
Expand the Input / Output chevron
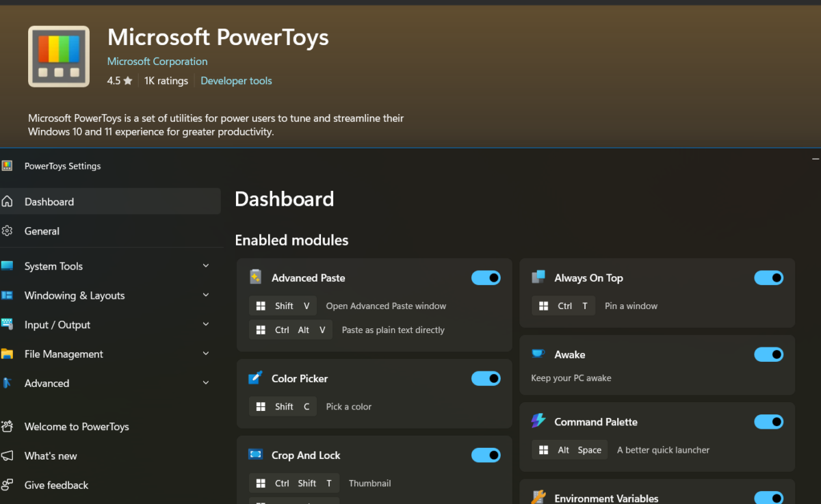coord(206,324)
